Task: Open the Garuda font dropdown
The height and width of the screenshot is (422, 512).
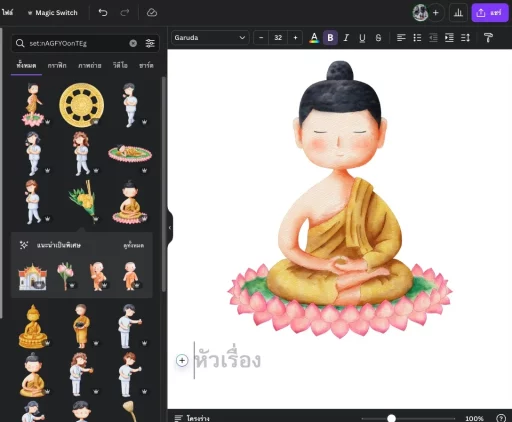Action: pyautogui.click(x=210, y=38)
